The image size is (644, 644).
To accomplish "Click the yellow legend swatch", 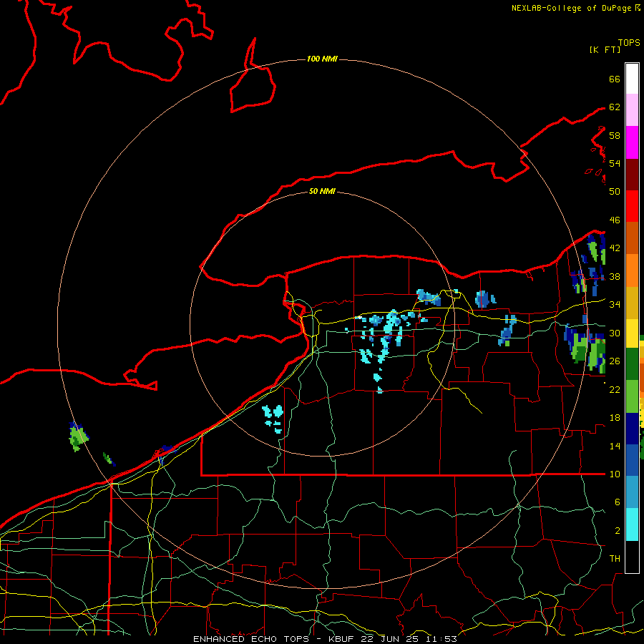I will pos(632,333).
